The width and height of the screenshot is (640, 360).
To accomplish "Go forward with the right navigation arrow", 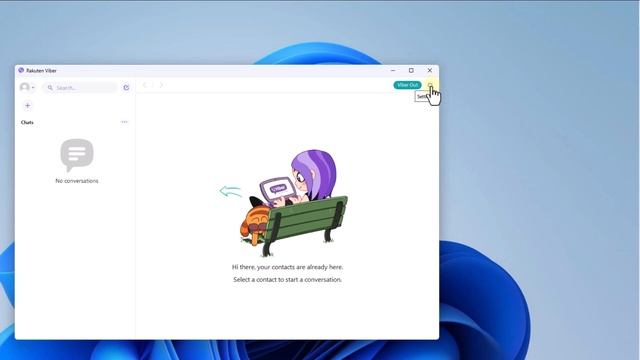I will coord(161,85).
